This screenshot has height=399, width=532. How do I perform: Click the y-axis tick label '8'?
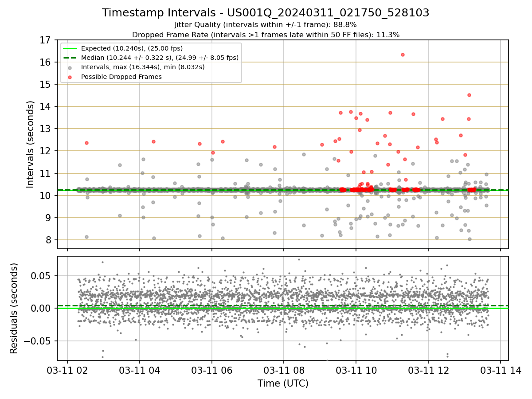[49, 240]
